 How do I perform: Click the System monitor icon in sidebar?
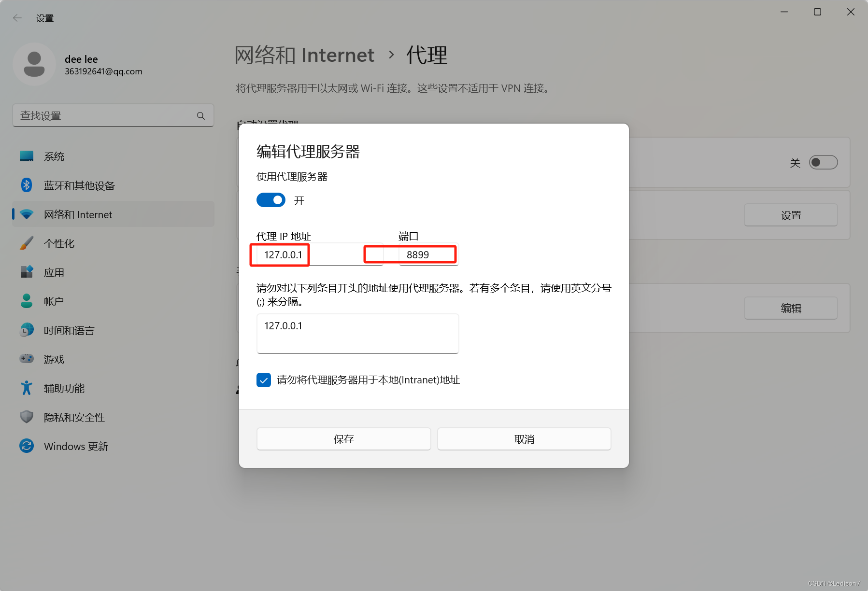(27, 156)
